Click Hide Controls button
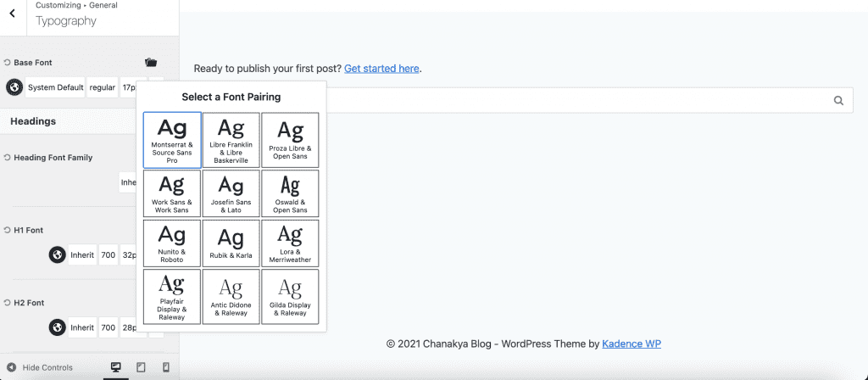 tap(40, 367)
